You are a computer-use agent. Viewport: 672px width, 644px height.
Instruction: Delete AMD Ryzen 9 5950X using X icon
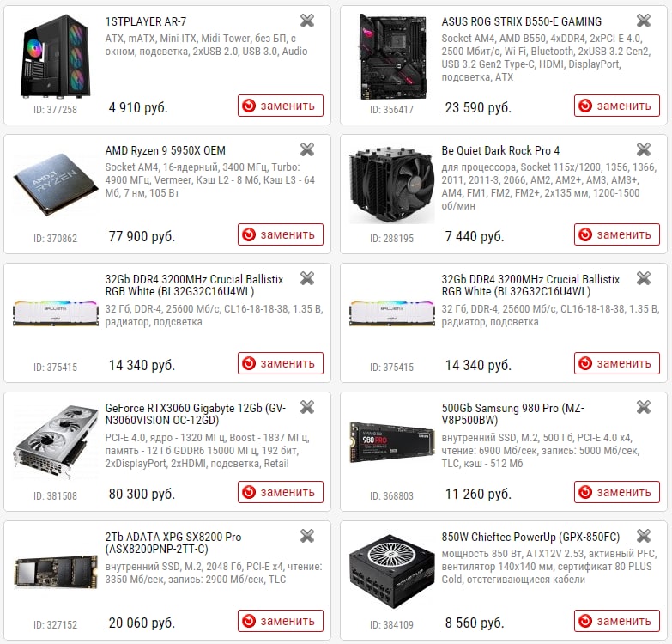[x=307, y=149]
